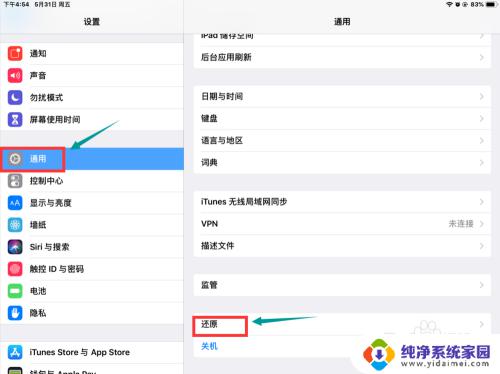Open 词典 settings
This screenshot has width=500, height=374.
342,163
